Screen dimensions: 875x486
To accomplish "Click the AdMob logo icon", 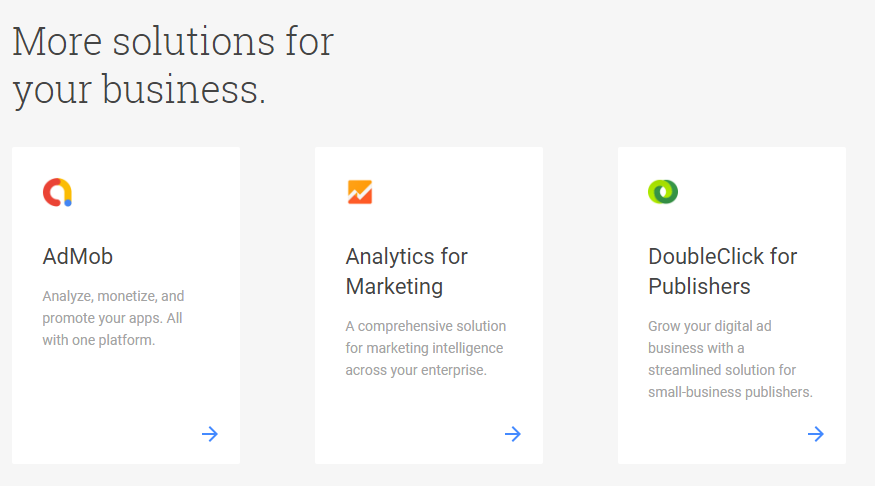I will point(57,193).
